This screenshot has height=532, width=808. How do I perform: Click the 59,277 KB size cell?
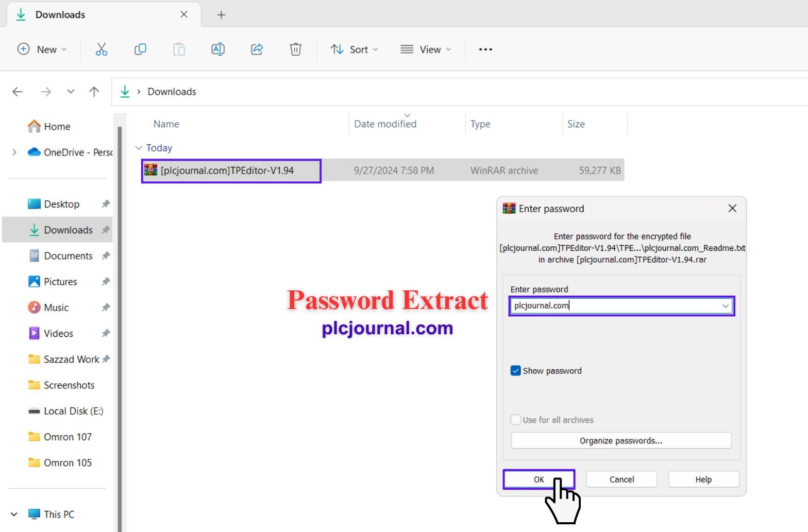(x=600, y=170)
